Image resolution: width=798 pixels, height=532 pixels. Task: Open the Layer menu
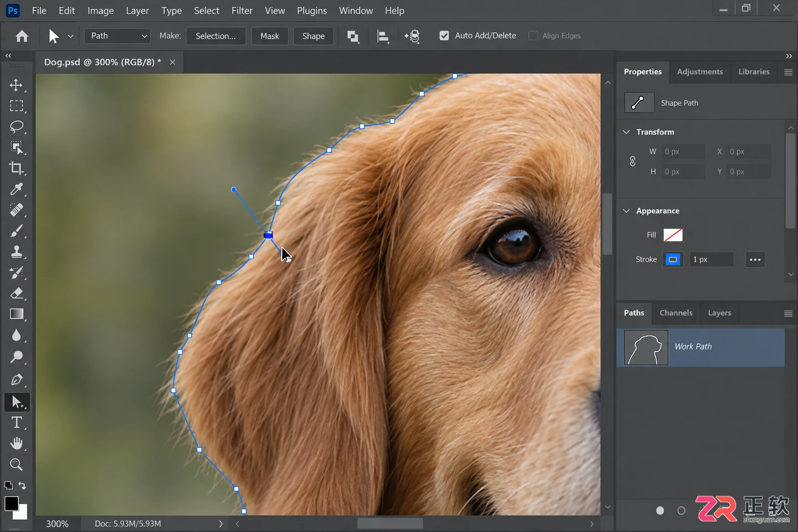coord(137,11)
